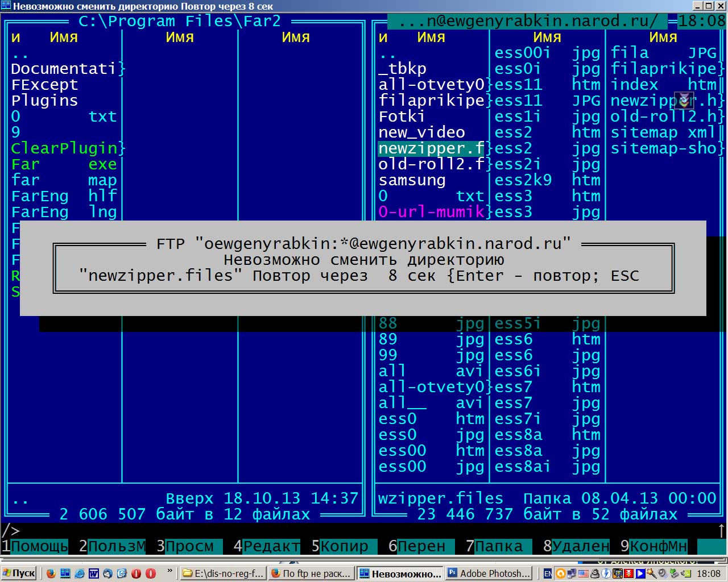Viewport: 728px width, 582px height.
Task: Open the Far window system menu icon
Action: click(6, 6)
